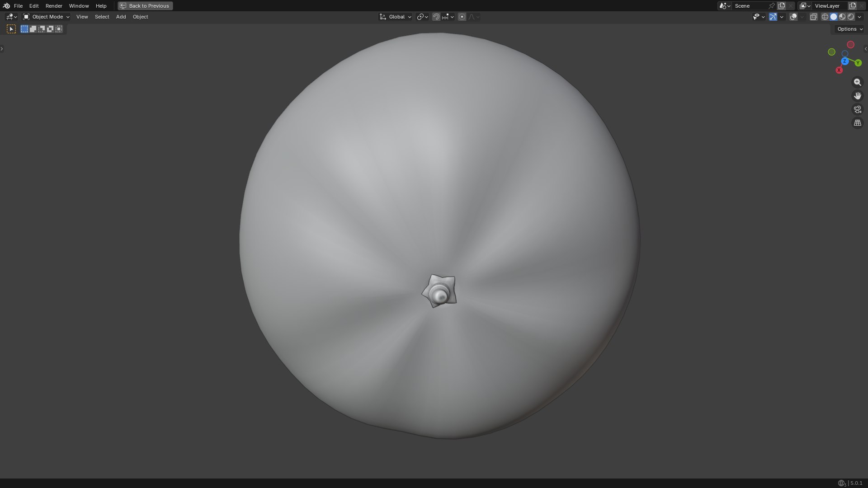868x488 pixels.
Task: Toggle the camera view icon
Action: point(857,109)
